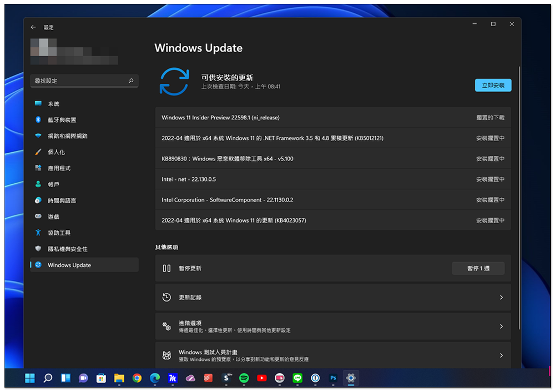555x392 pixels.
Task: Open the Windows Start menu
Action: (x=30, y=378)
